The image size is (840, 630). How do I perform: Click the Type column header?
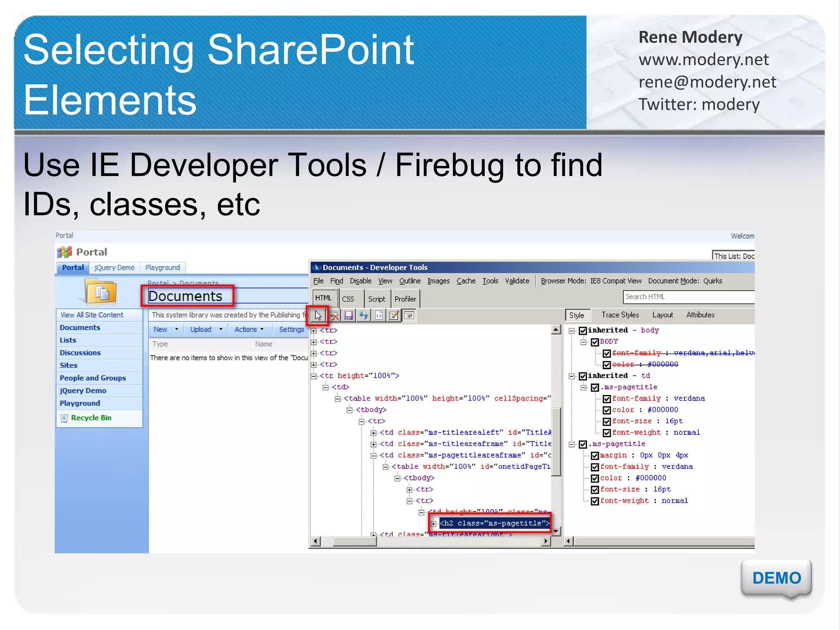tap(160, 344)
